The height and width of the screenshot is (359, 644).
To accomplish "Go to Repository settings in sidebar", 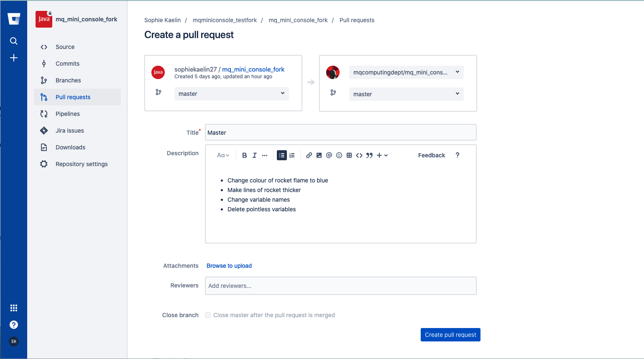I will click(x=81, y=164).
